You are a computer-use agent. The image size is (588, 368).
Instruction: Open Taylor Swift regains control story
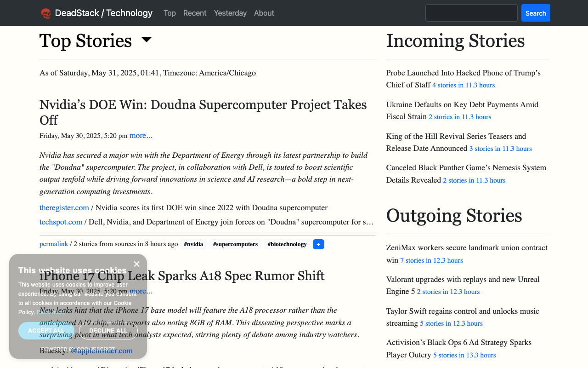tap(463, 317)
